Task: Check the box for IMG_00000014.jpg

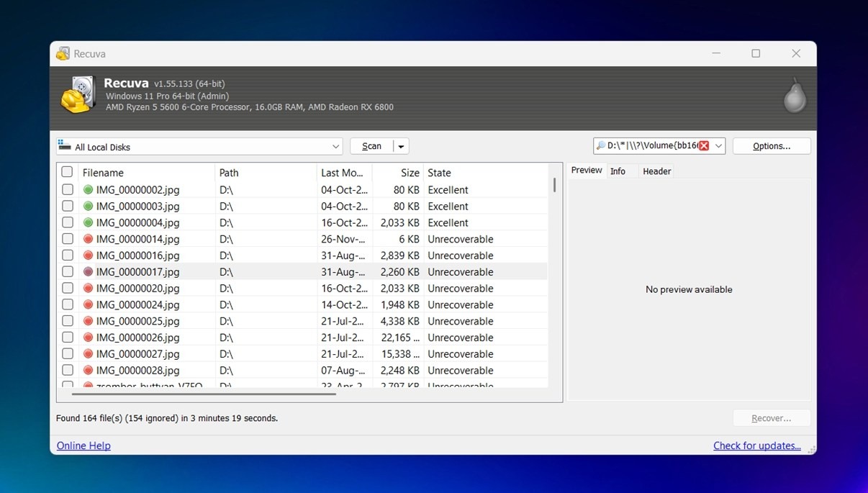Action: (67, 239)
